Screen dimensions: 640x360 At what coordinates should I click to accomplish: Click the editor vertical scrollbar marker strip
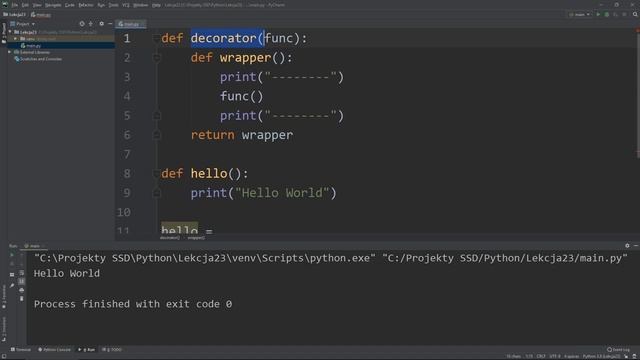pyautogui.click(x=638, y=131)
